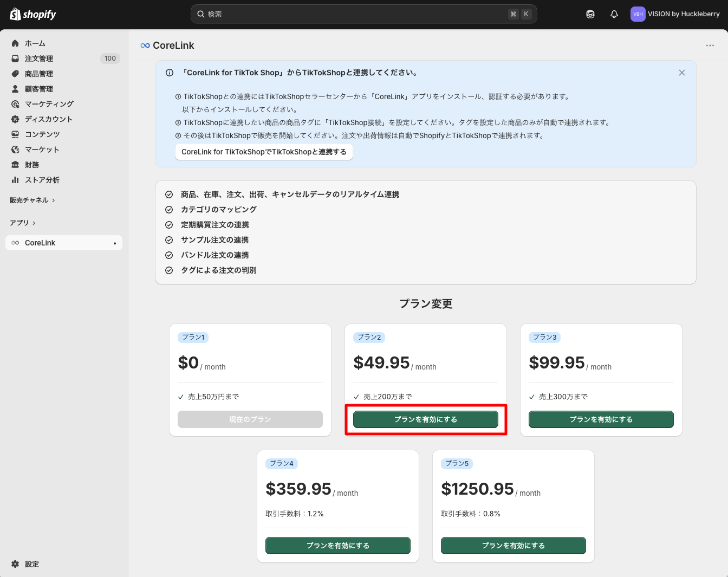Image resolution: width=728 pixels, height=577 pixels.
Task: Click the プラン4 badge
Action: coord(282,463)
